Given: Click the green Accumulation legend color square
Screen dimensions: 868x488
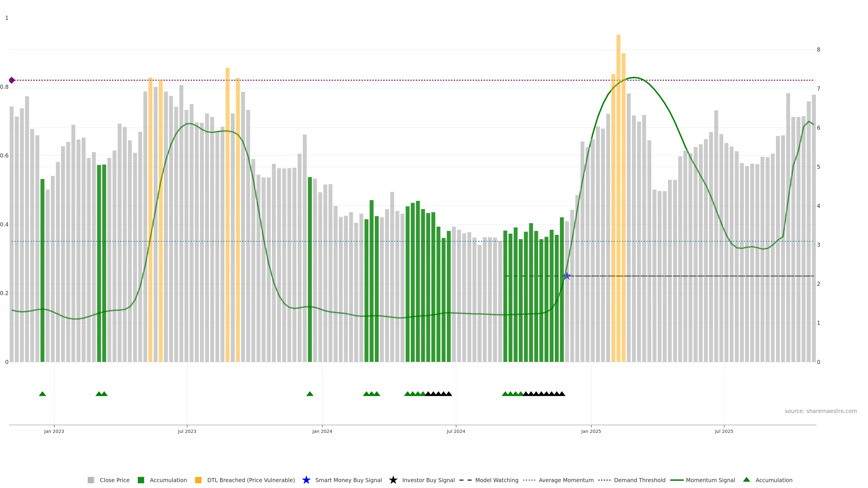Looking at the screenshot, I should tap(141, 480).
